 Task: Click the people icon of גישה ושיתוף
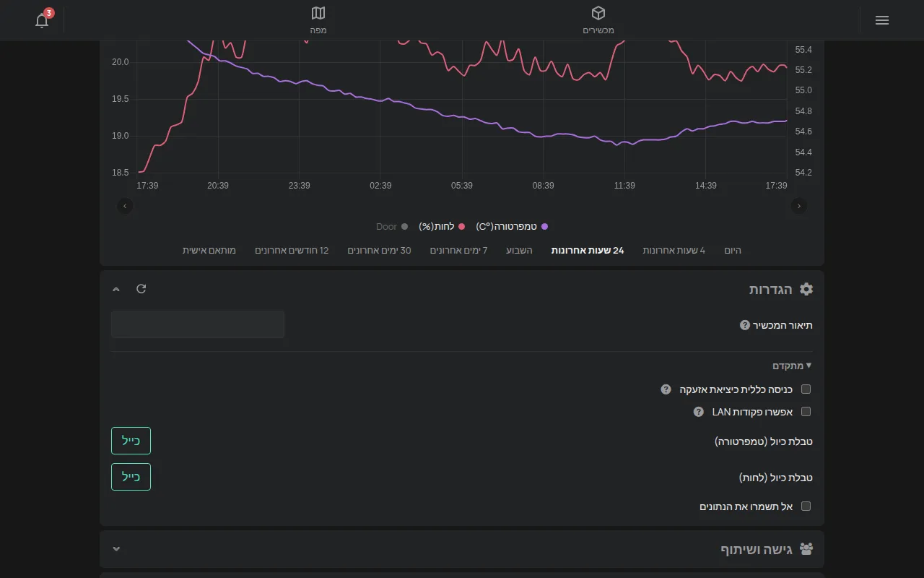tap(806, 549)
